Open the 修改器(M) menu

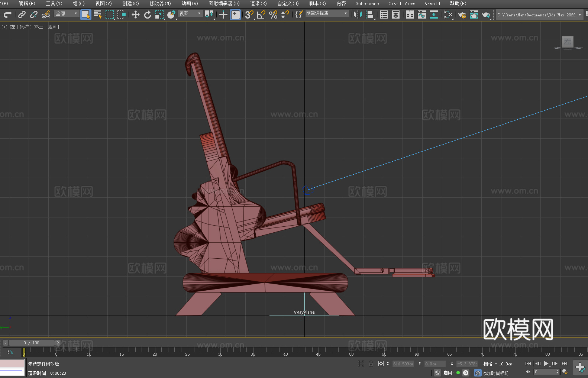pyautogui.click(x=160, y=3)
